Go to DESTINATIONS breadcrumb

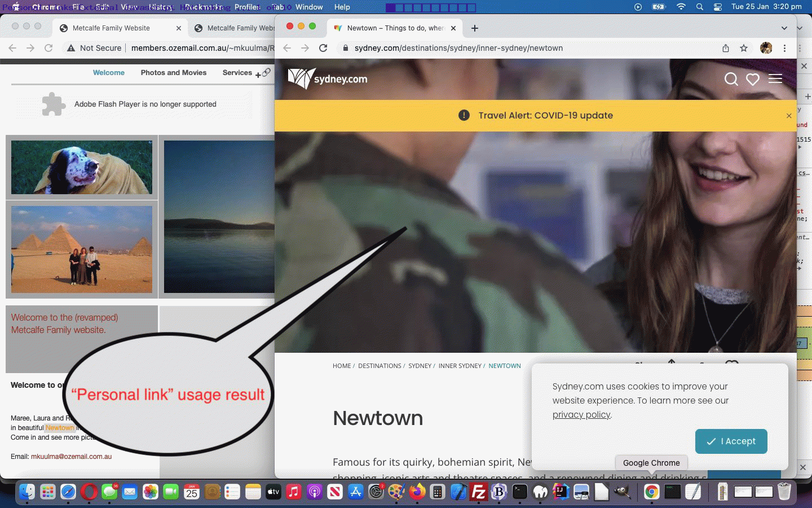click(379, 366)
